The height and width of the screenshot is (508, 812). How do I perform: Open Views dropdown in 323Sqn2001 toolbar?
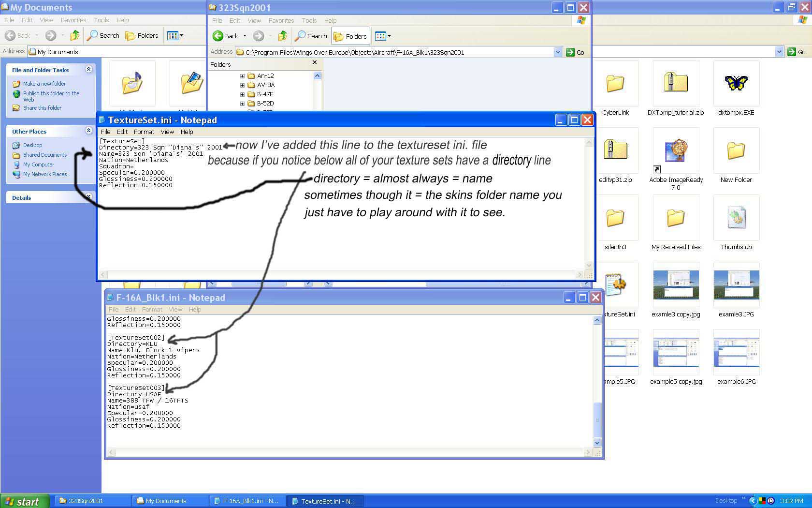tap(383, 36)
